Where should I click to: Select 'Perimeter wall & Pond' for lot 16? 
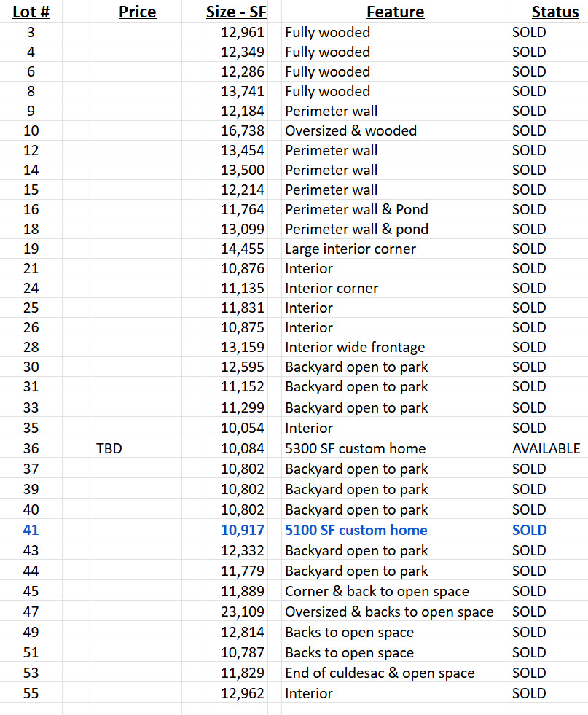point(356,209)
